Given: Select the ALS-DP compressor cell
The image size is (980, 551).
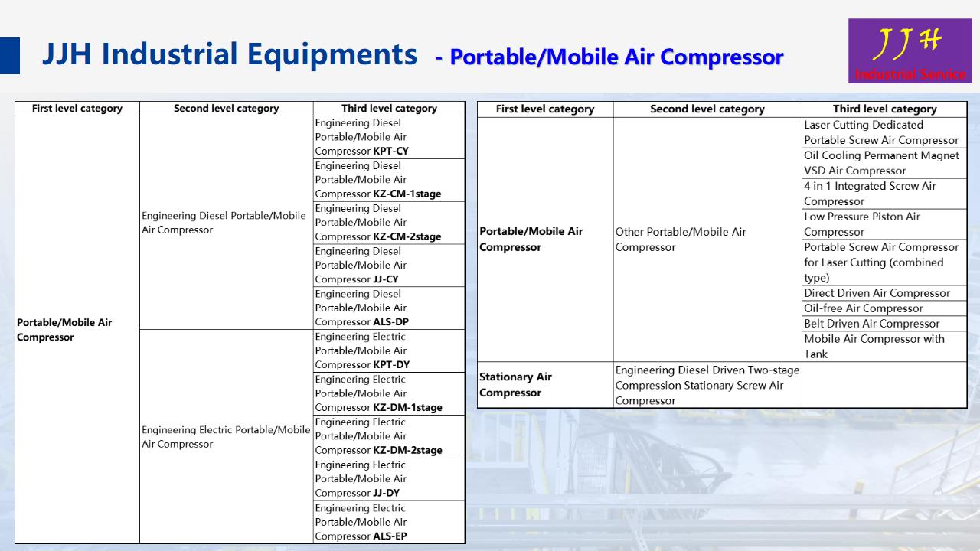Looking at the screenshot, I should click(389, 308).
